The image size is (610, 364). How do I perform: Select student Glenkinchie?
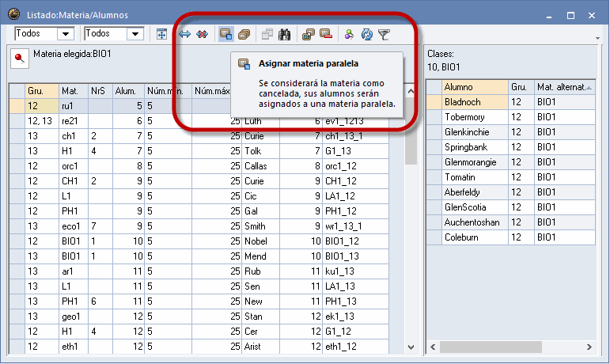(475, 132)
